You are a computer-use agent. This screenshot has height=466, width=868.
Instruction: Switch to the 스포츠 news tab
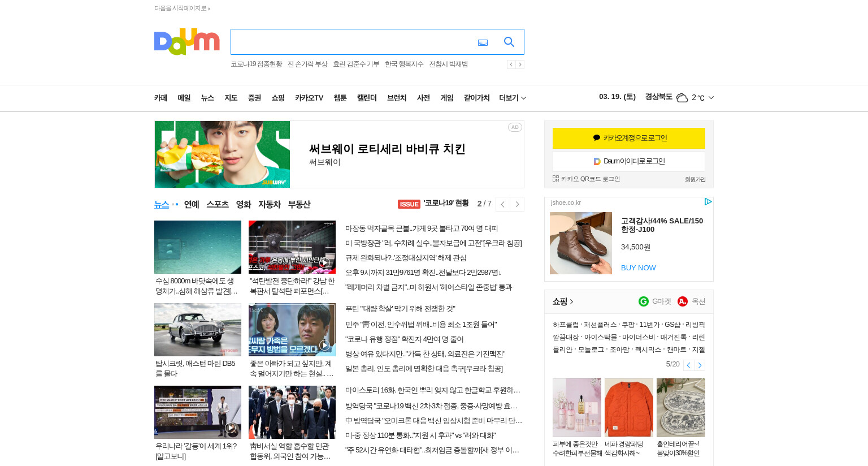[218, 204]
